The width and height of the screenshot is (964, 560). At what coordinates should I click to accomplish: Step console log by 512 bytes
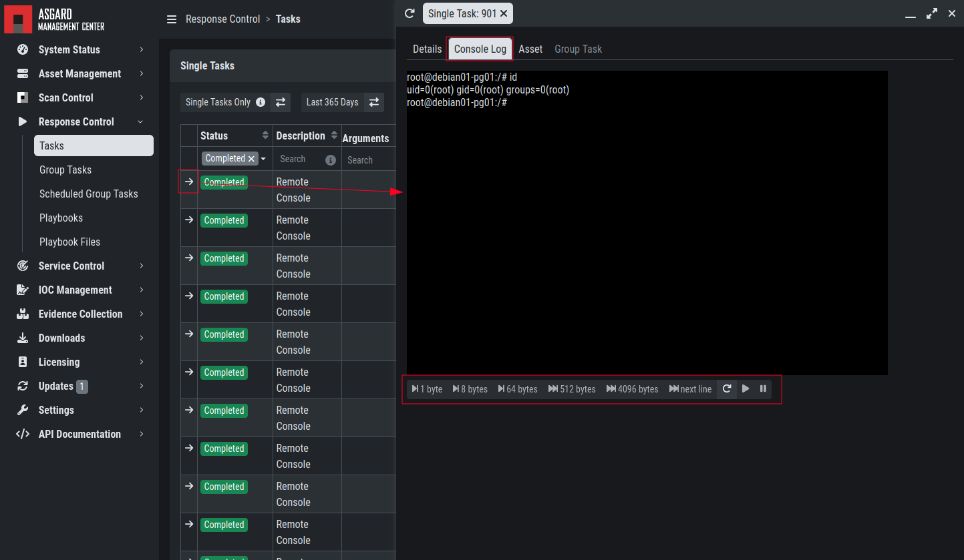[x=572, y=389]
